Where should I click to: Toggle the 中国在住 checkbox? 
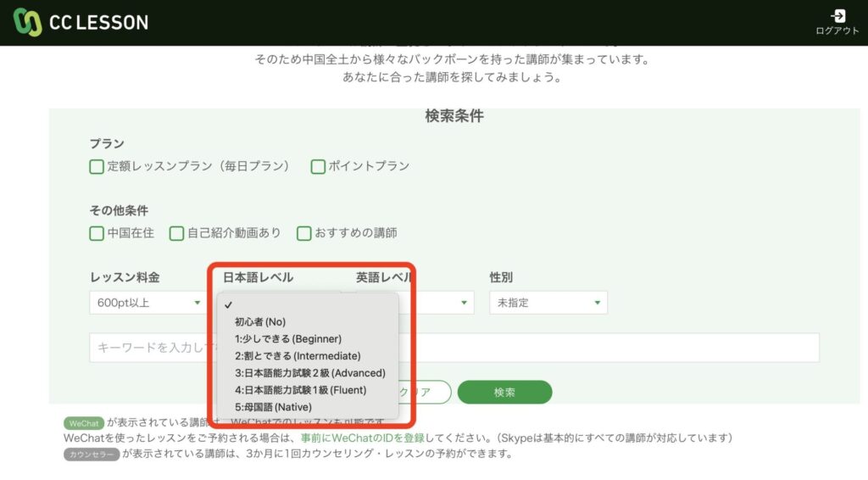(97, 232)
